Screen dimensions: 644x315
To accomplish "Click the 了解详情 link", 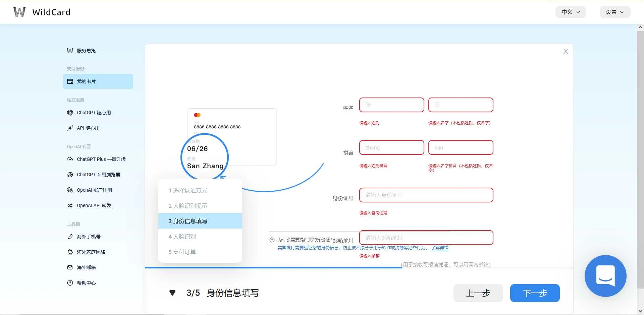I will [440, 248].
